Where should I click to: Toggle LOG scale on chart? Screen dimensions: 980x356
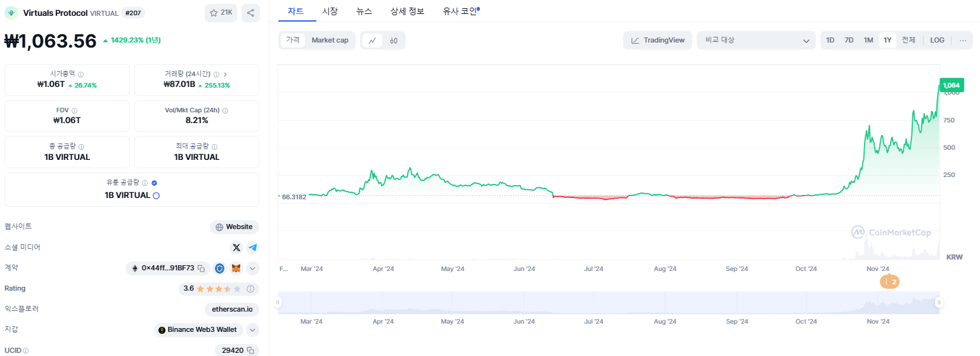[938, 40]
